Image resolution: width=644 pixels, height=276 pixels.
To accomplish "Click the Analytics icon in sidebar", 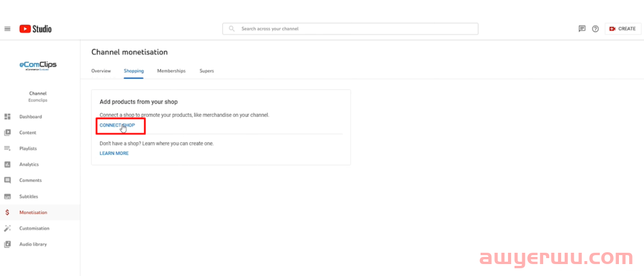I will 7,165.
